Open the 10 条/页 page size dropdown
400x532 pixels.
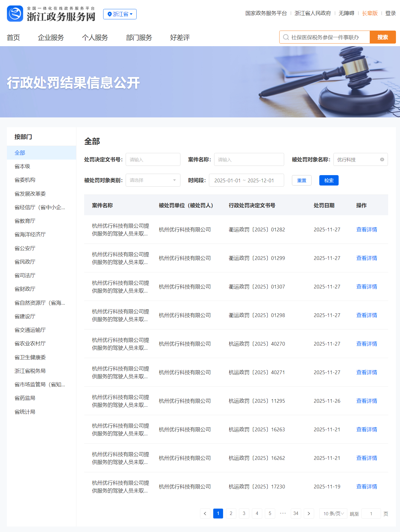333,514
